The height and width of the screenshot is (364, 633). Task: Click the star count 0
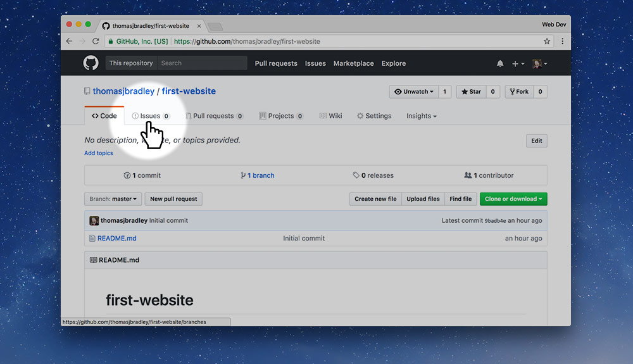492,92
